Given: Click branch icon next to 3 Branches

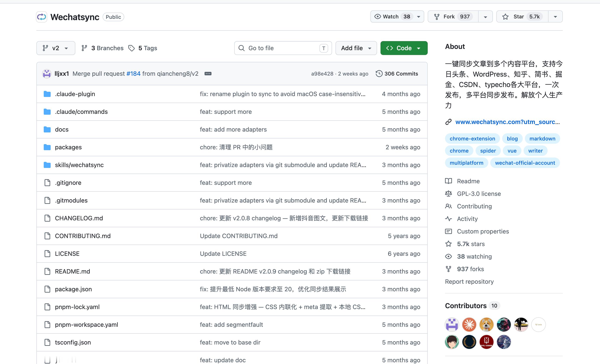Looking at the screenshot, I should pyautogui.click(x=84, y=48).
